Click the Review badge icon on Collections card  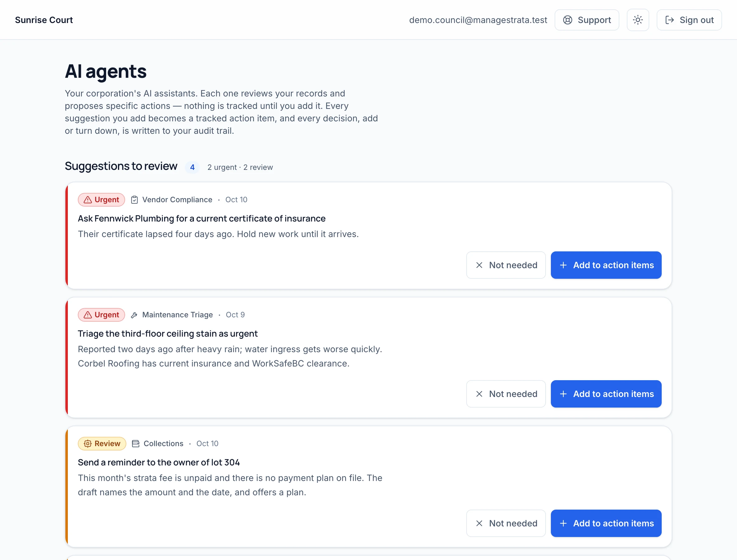(87, 444)
